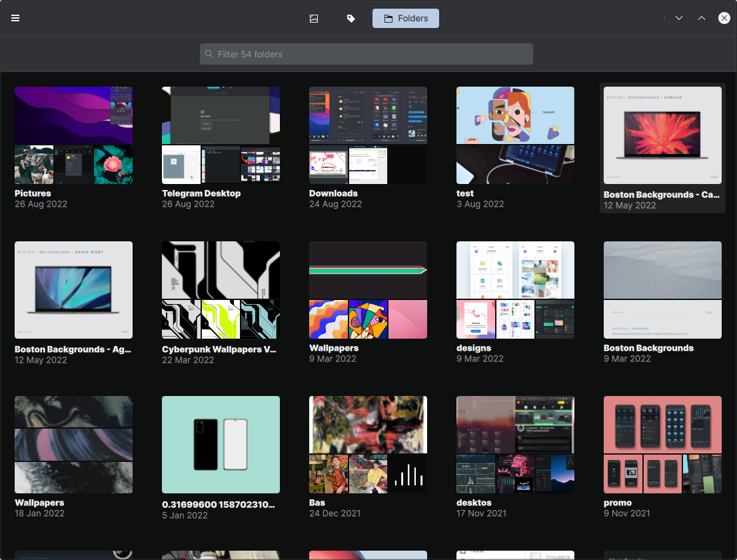The height and width of the screenshot is (560, 737).
Task: Select the Folders tab
Action: click(x=406, y=19)
